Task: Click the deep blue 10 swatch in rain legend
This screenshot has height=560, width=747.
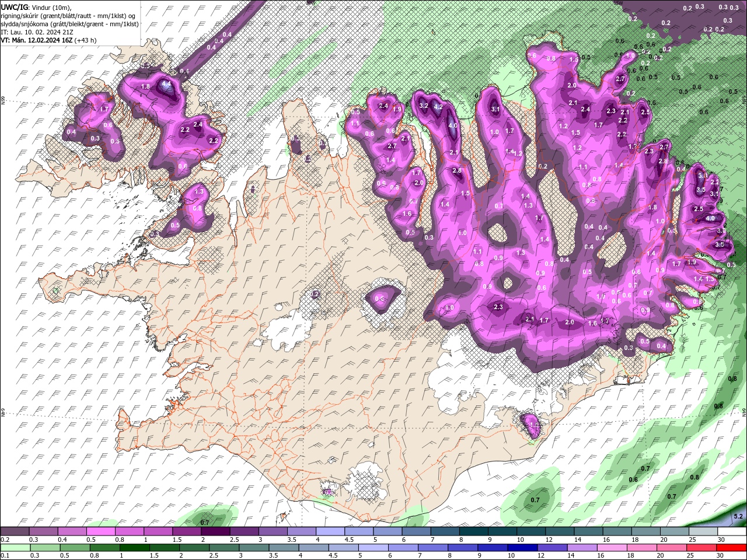Action: pyautogui.click(x=522, y=548)
